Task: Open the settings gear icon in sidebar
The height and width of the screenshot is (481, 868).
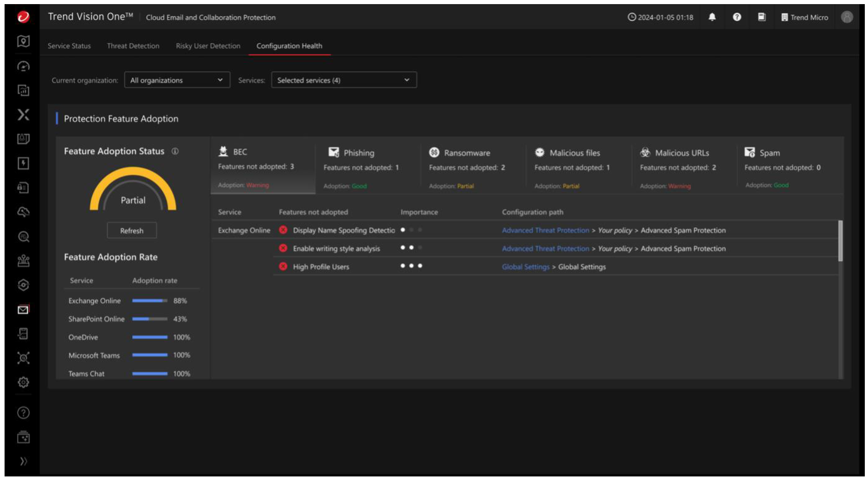Action: 23,382
